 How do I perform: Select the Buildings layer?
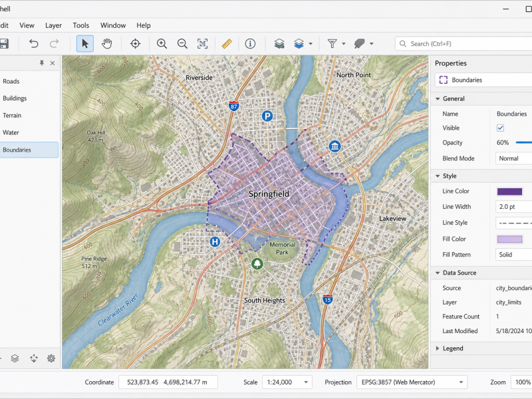(x=29, y=98)
